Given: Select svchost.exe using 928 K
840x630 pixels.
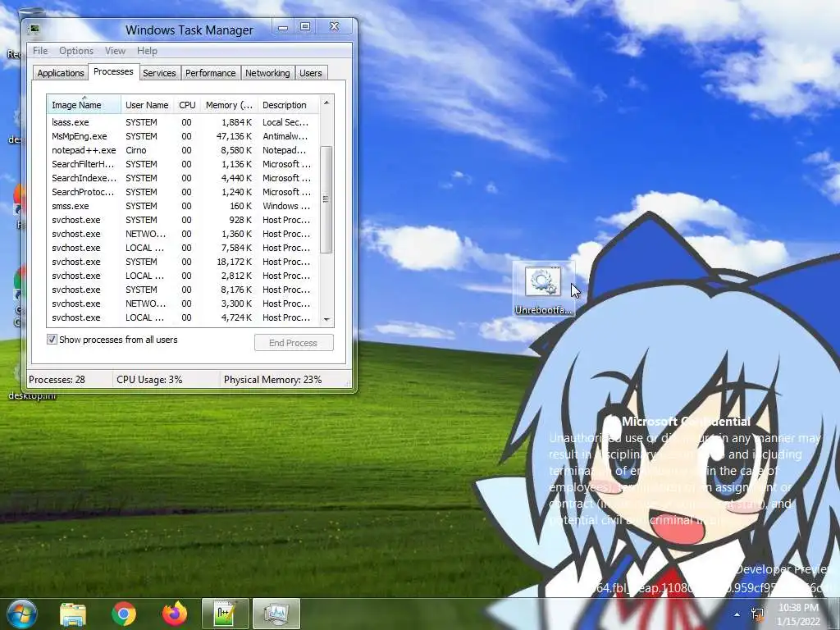Looking at the screenshot, I should pyautogui.click(x=182, y=220).
